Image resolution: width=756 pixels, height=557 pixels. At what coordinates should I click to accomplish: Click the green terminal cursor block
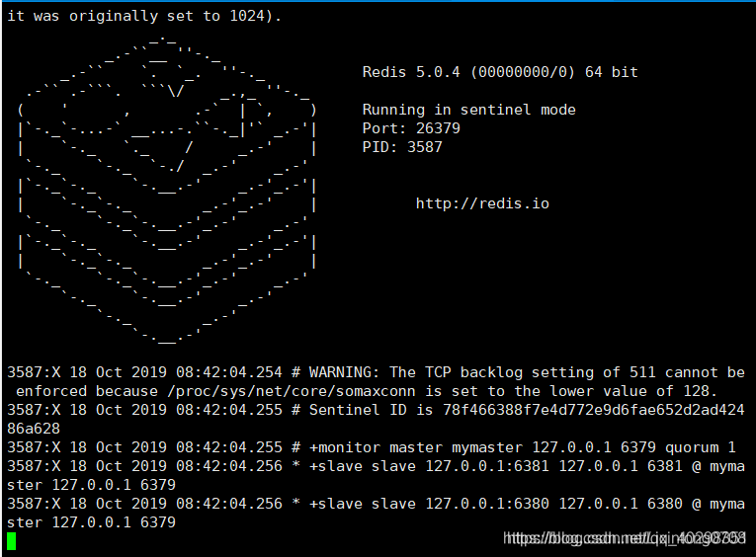[12, 541]
